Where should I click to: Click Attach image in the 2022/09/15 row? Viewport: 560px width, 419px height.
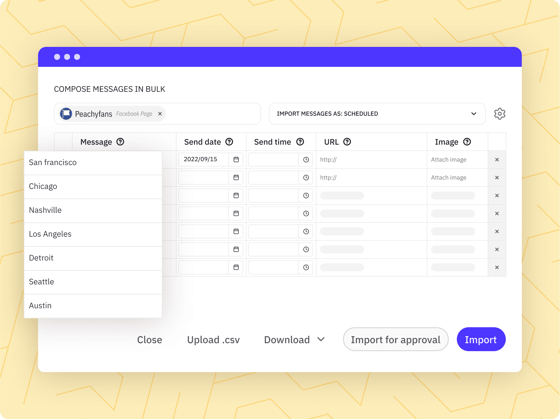448,160
